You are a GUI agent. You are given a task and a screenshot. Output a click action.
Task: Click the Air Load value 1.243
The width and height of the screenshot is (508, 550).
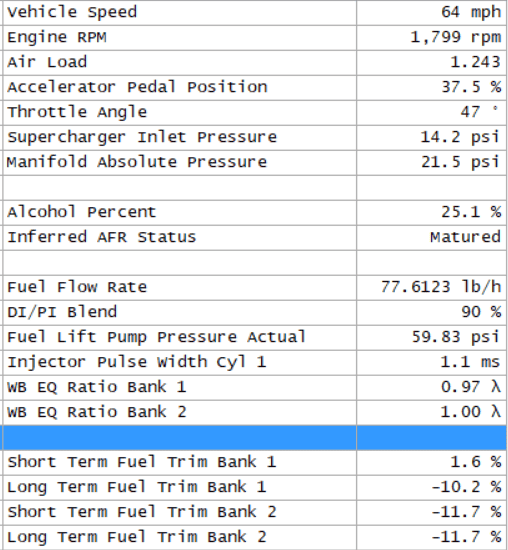(475, 62)
